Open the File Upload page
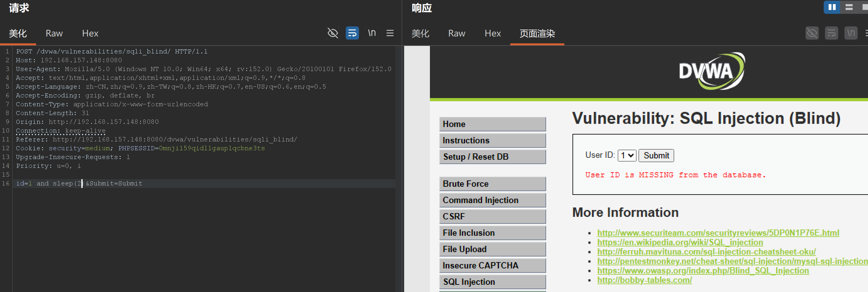 [x=492, y=249]
